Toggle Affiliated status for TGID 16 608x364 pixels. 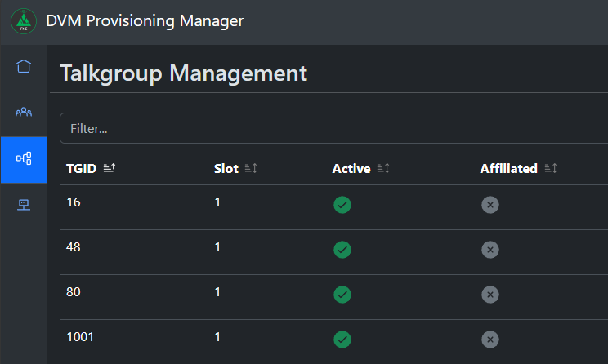point(490,205)
